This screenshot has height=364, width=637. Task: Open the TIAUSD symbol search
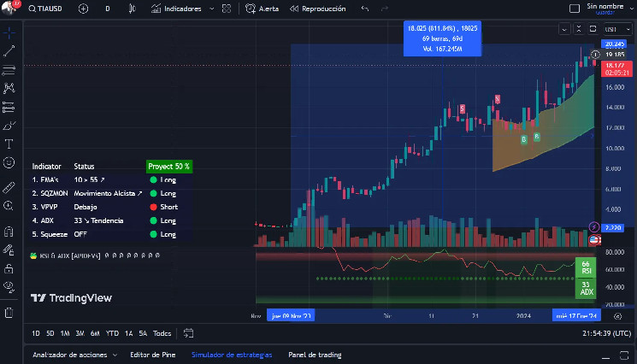45,9
